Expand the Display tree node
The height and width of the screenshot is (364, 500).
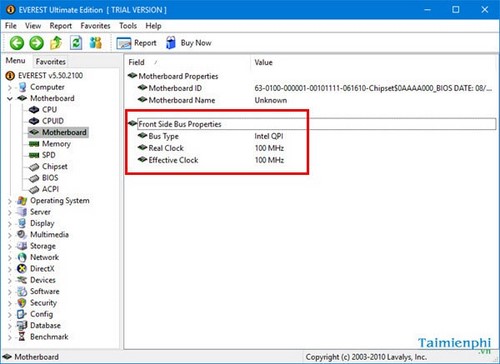click(10, 224)
